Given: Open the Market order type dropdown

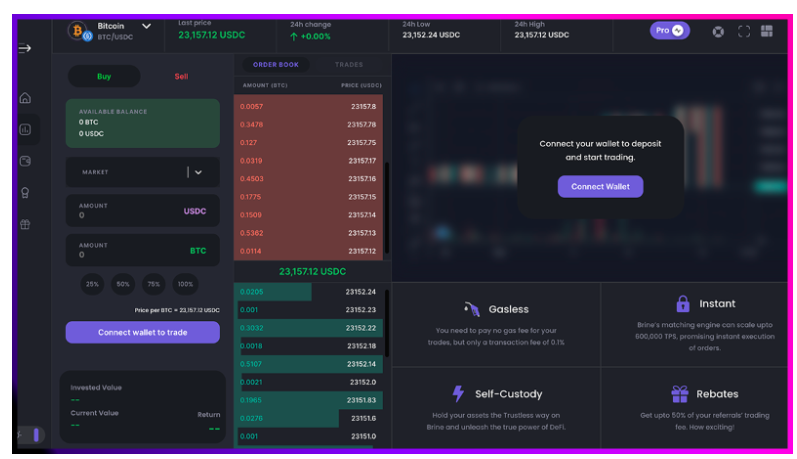Looking at the screenshot, I should [142, 172].
